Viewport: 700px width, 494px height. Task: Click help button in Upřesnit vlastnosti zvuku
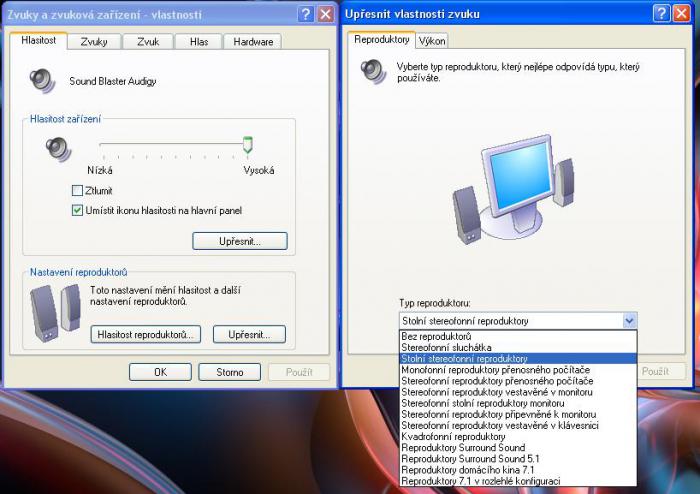tap(663, 13)
